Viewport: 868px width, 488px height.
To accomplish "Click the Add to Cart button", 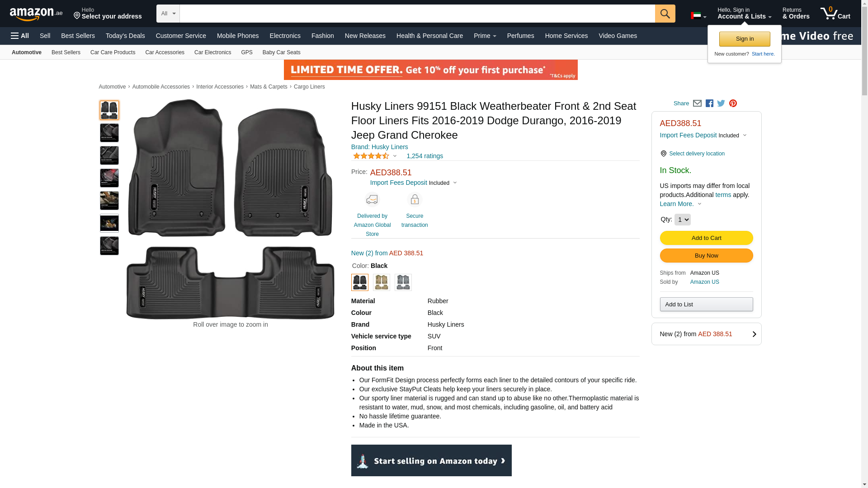I will [x=706, y=238].
